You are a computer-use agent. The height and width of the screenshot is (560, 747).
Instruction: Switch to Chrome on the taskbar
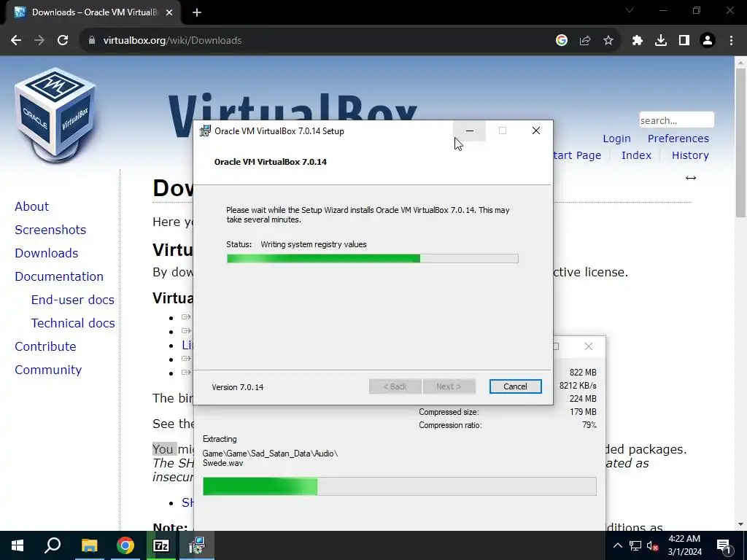pos(125,545)
